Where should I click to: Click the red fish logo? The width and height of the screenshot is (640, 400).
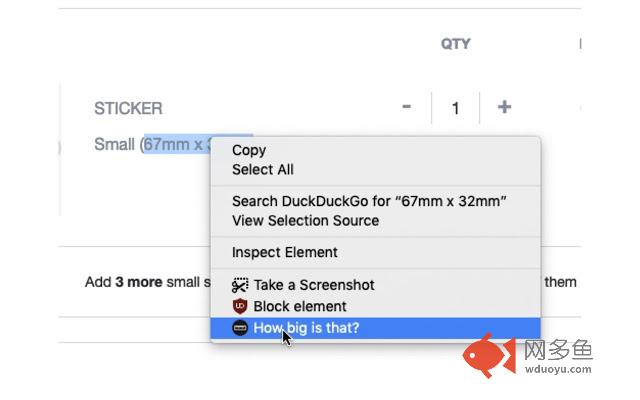489,355
